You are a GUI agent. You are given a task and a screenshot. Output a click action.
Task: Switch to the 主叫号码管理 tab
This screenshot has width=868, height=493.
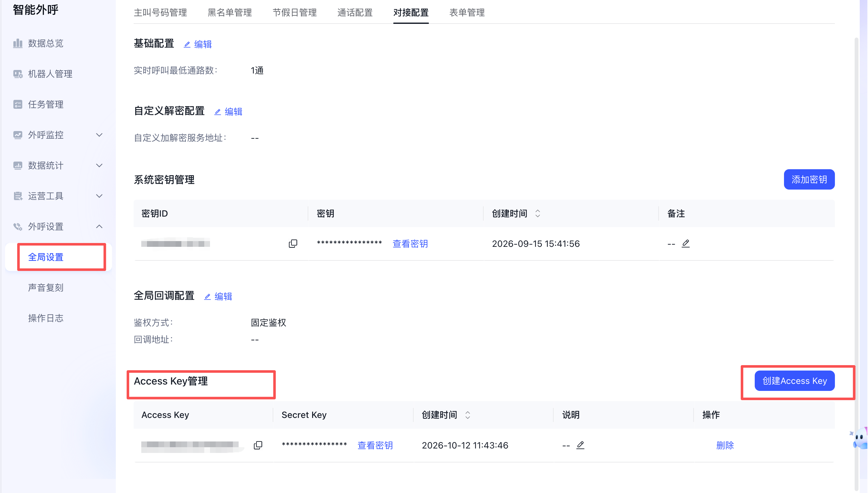click(x=160, y=12)
